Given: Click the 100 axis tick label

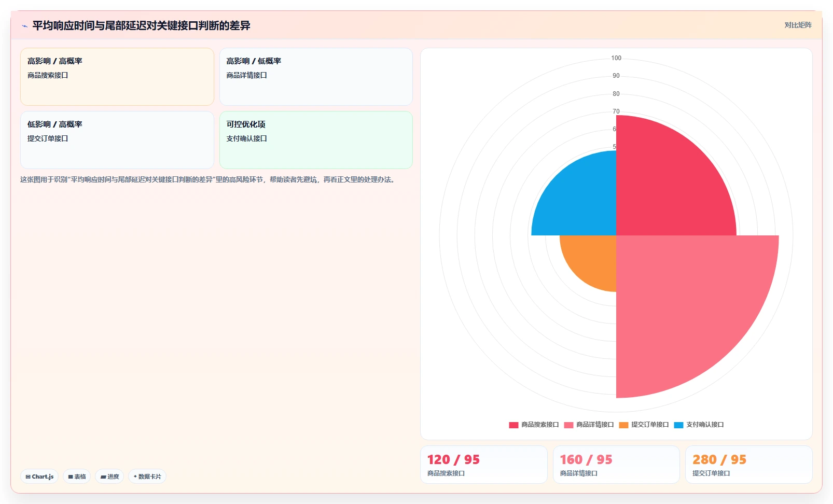Looking at the screenshot, I should click(616, 58).
